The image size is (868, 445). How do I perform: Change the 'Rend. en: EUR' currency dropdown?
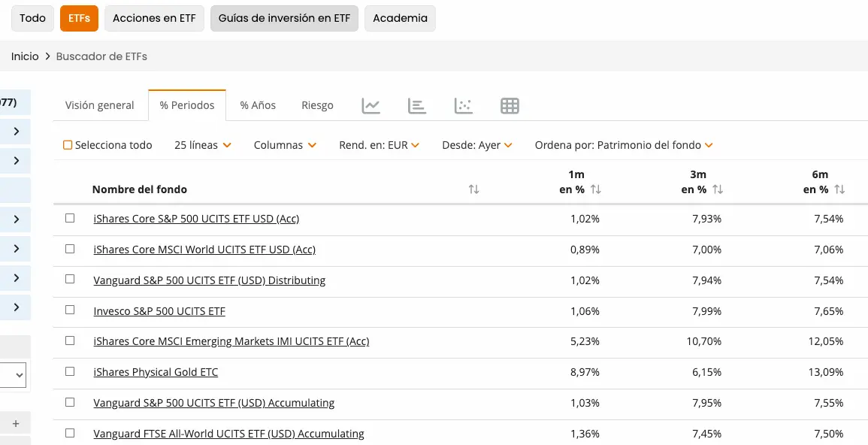point(379,145)
